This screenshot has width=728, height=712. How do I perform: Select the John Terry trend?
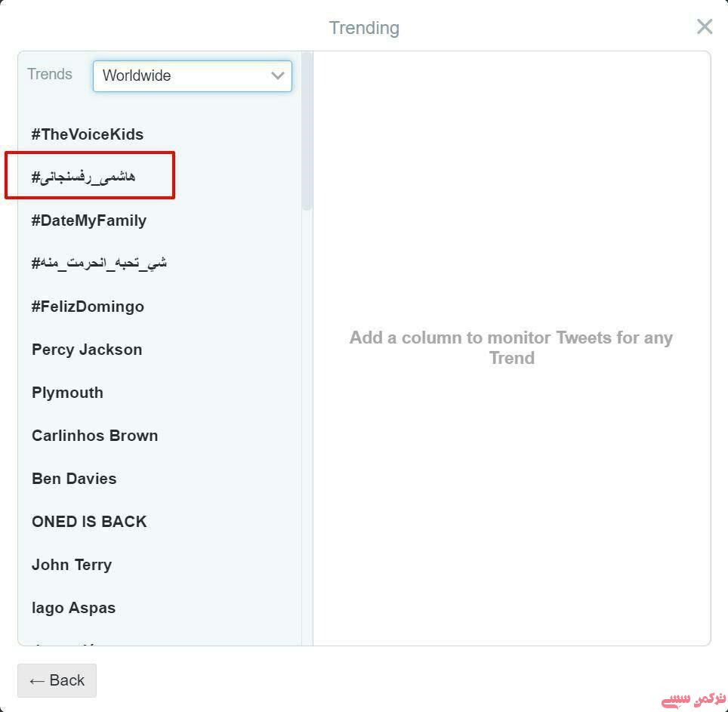72,565
